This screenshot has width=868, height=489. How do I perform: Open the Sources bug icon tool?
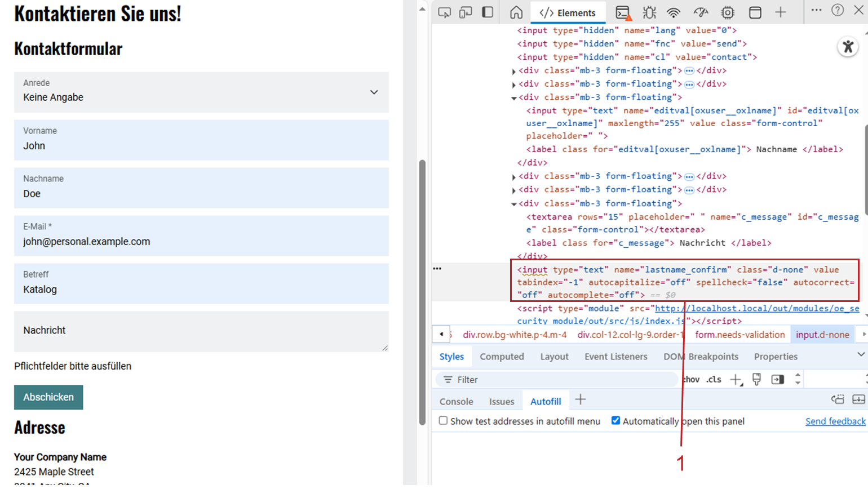(649, 12)
